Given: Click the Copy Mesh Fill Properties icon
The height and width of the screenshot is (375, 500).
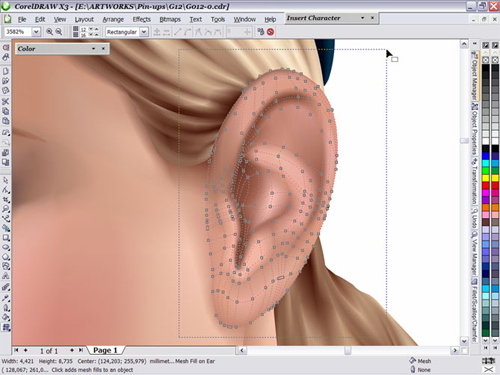Looking at the screenshot, I should [x=261, y=32].
